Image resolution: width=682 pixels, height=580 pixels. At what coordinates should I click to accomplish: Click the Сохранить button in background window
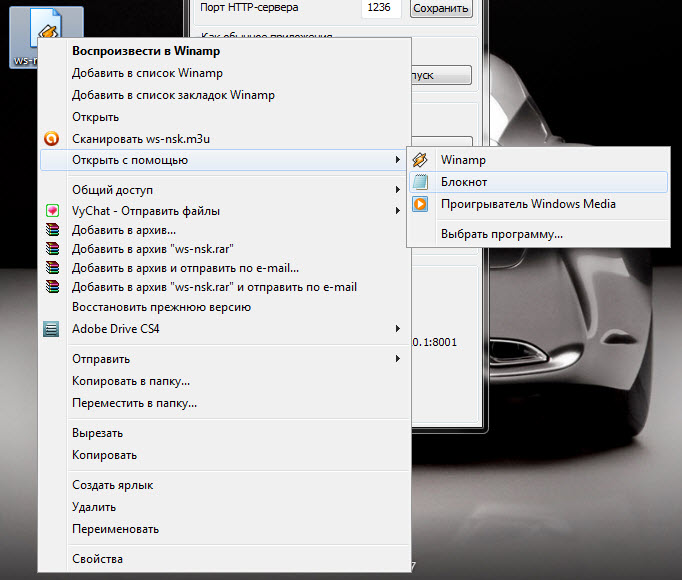pyautogui.click(x=441, y=8)
